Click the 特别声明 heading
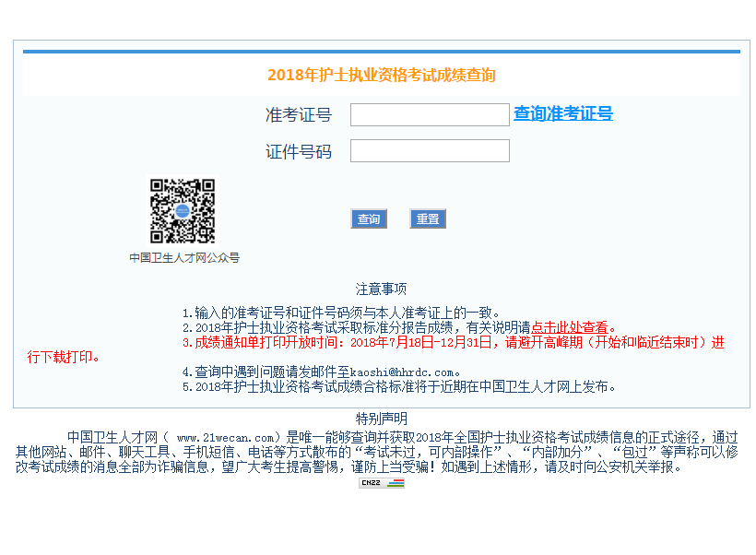 (x=381, y=418)
